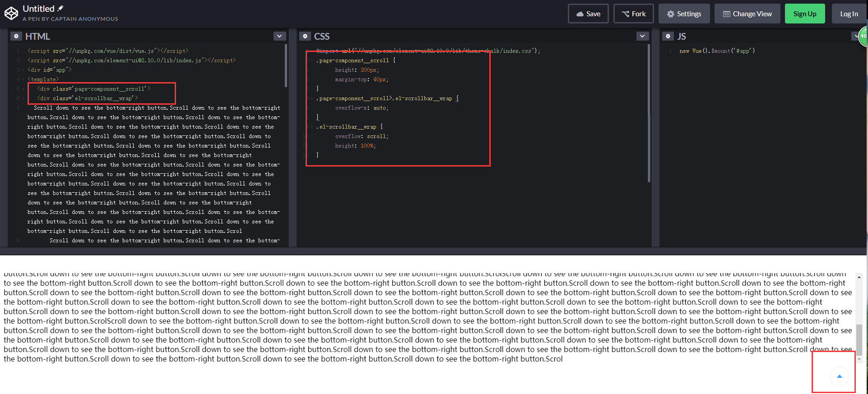
Task: Click the vue.js script line in HTML
Action: (108, 51)
